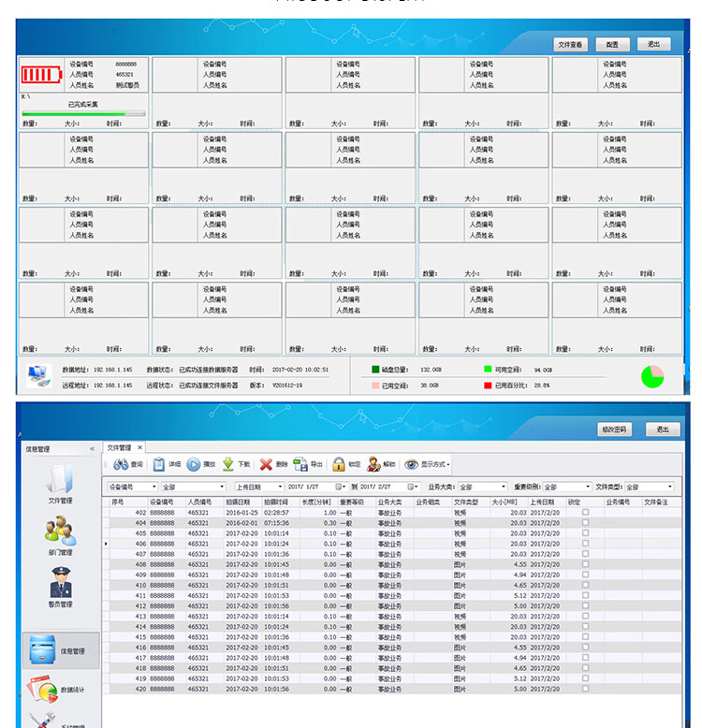Sort by the 大小[MB] column header
The image size is (702, 728).
tap(509, 502)
